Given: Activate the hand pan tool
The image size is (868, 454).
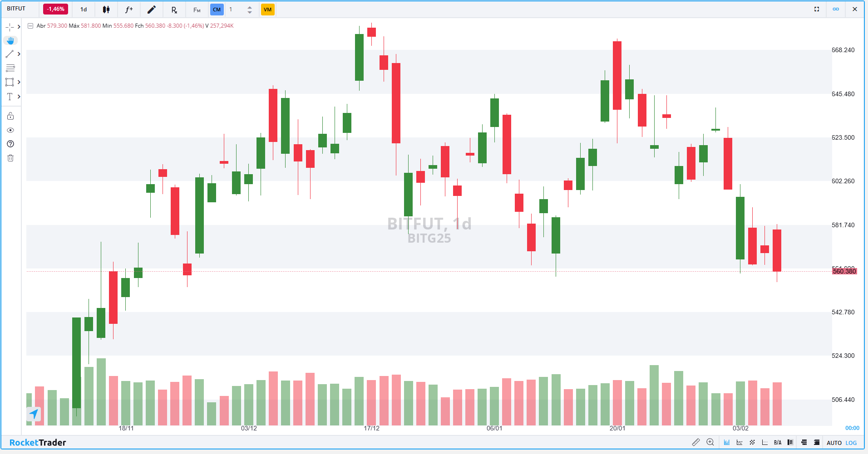Looking at the screenshot, I should pos(10,40).
